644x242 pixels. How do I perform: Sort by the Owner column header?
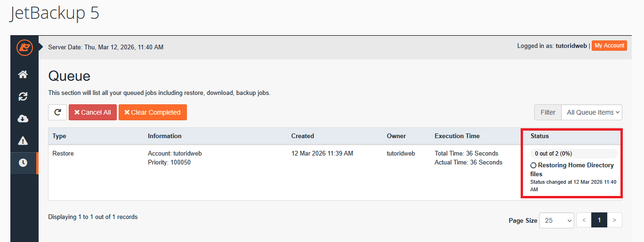click(x=396, y=136)
